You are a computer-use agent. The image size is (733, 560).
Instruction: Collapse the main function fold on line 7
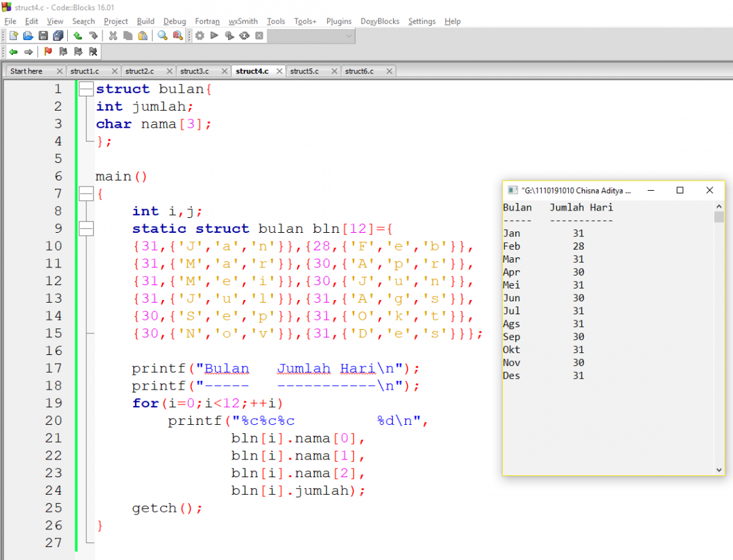click(x=86, y=193)
